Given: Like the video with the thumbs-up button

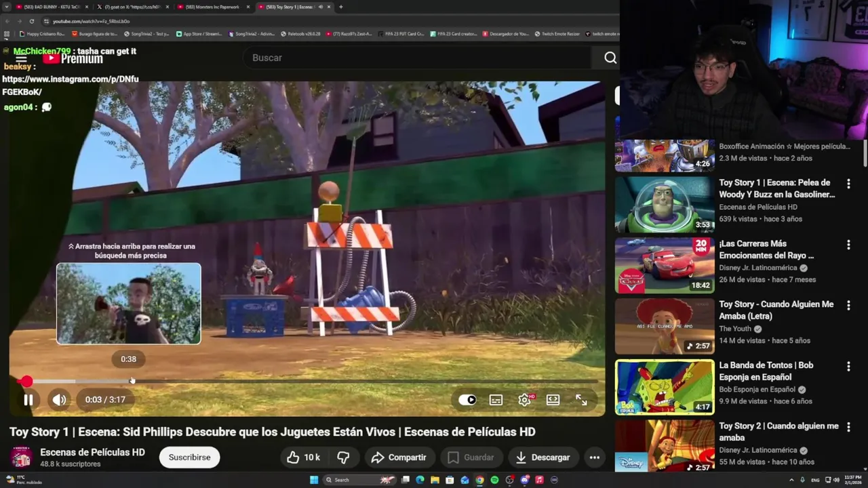Looking at the screenshot, I should coord(303,457).
